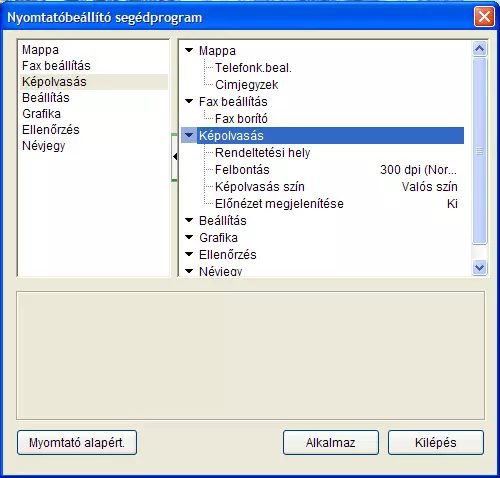Viewport: 500px width, 478px height.
Task: Click the Kilépés button
Action: point(436,442)
